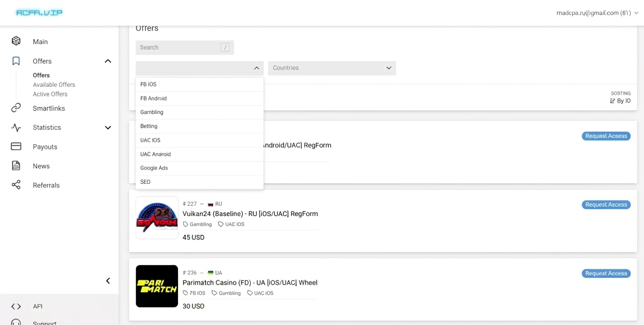Viewport: 644px width, 325px height.
Task: Click the UAC iOS tag on Parimatch offer
Action: point(260,293)
